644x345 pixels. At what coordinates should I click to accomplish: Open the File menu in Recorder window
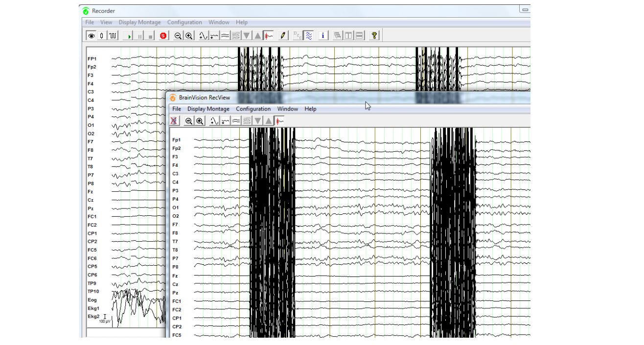90,23
